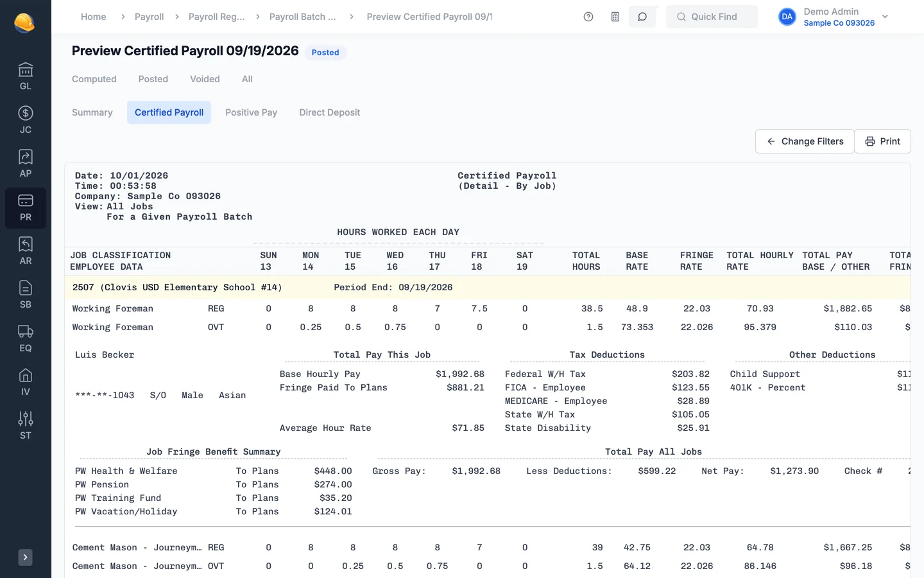Open the JC job cost module
The width and height of the screenshot is (924, 578).
pos(26,120)
